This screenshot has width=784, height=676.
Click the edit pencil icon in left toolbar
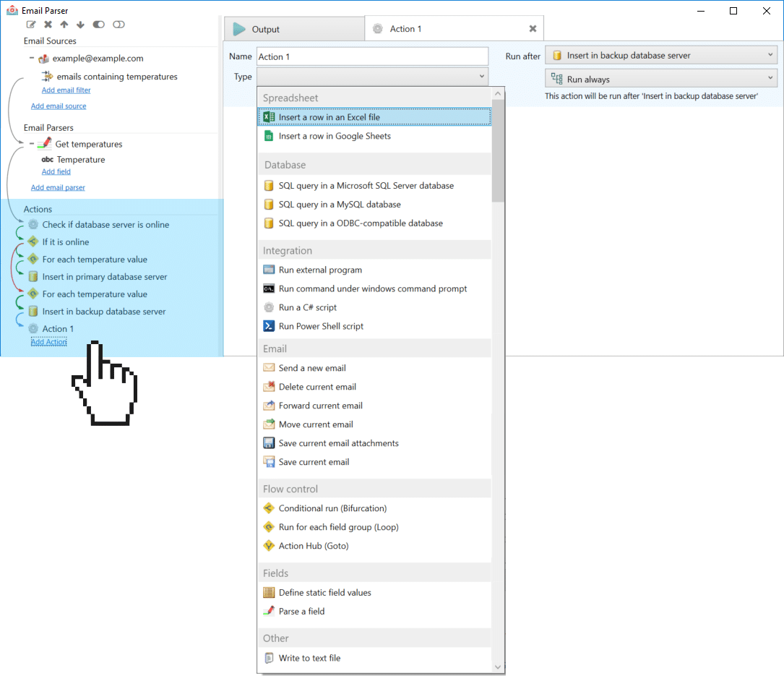31,25
